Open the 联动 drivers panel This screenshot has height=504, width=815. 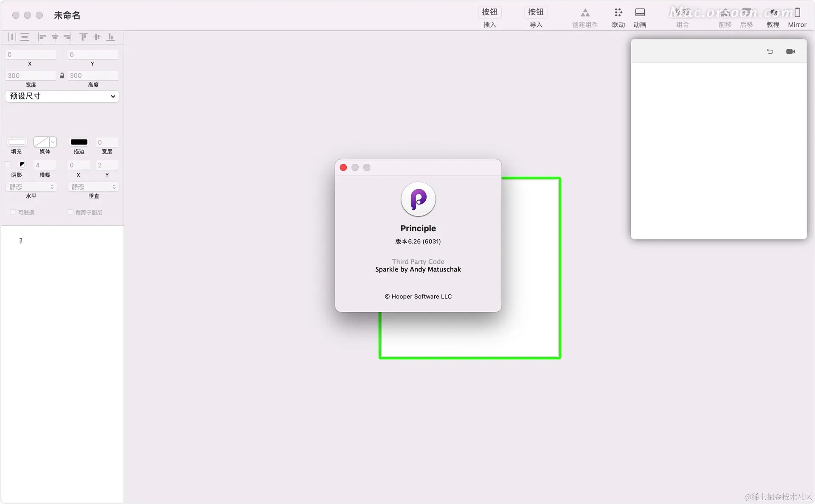tap(618, 17)
